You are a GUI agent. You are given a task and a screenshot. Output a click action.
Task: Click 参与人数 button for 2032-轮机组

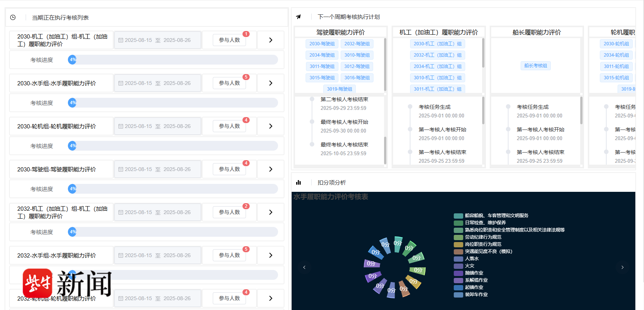coord(229,298)
